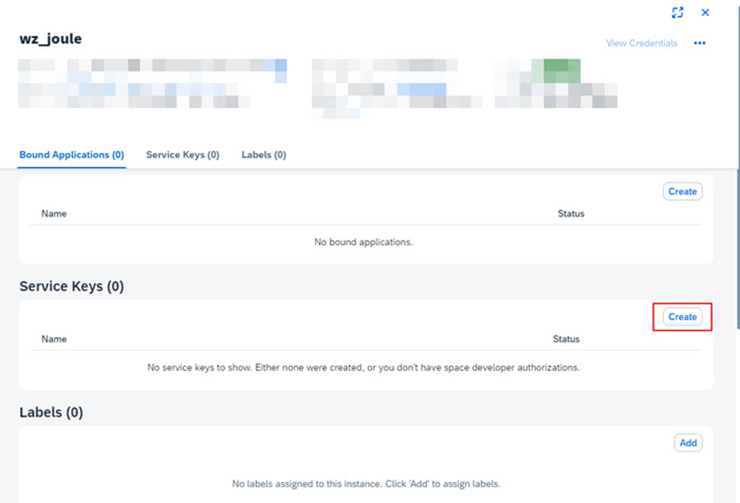Click Status column header in service keys table

pyautogui.click(x=566, y=339)
